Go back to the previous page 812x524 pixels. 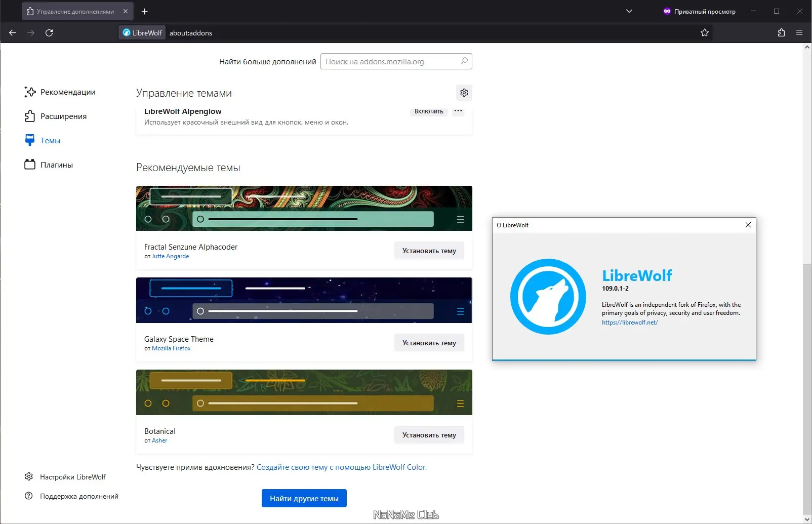tap(13, 33)
